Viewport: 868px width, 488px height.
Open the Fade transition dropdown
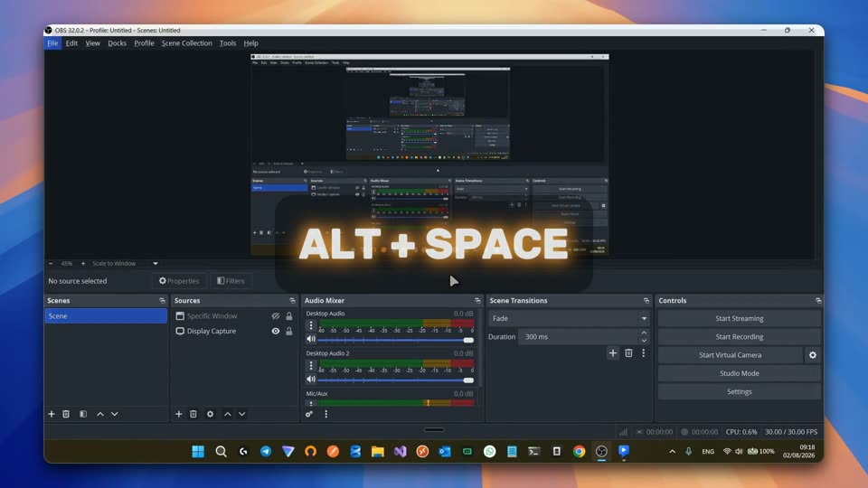[x=569, y=318]
